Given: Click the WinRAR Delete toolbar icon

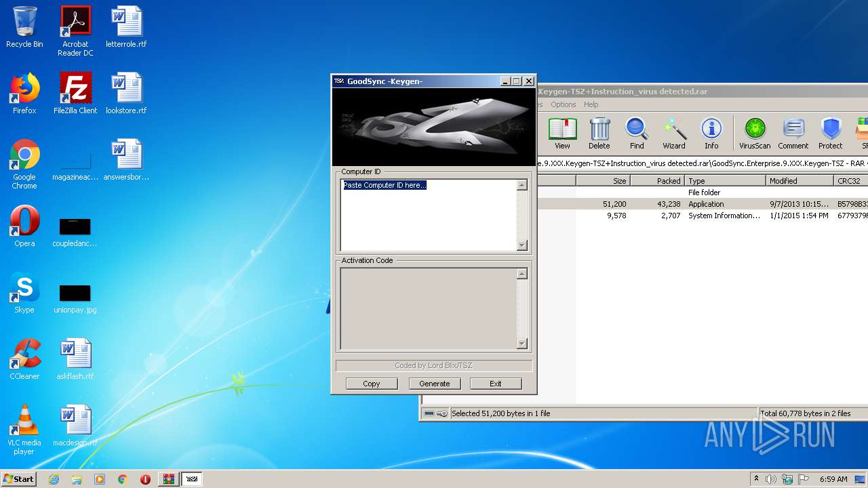Looking at the screenshot, I should 599,134.
